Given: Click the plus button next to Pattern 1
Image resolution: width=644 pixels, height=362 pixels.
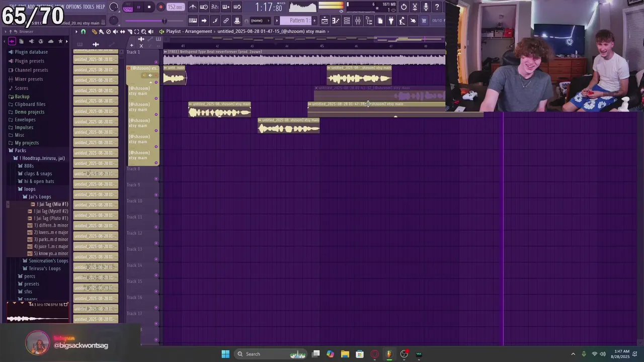Looking at the screenshot, I should click(x=314, y=21).
